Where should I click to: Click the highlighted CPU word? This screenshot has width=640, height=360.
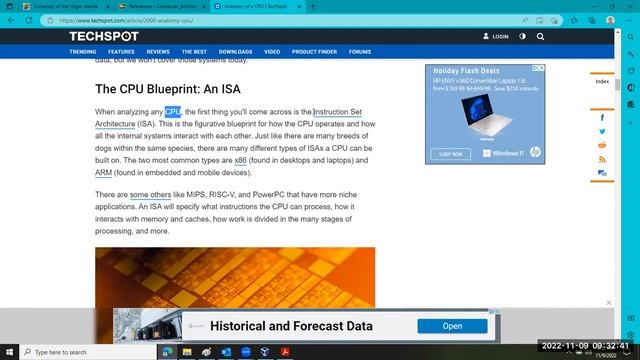tap(173, 112)
